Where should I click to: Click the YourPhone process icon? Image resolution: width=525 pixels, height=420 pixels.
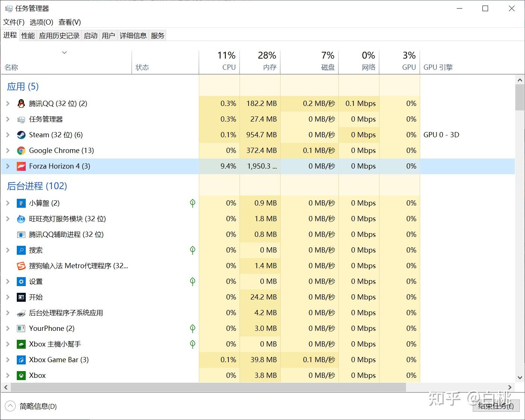(21, 328)
